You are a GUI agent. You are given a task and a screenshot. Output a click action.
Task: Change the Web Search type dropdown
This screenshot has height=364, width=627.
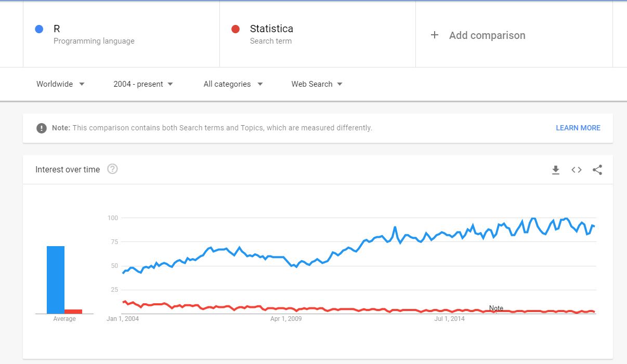click(317, 84)
